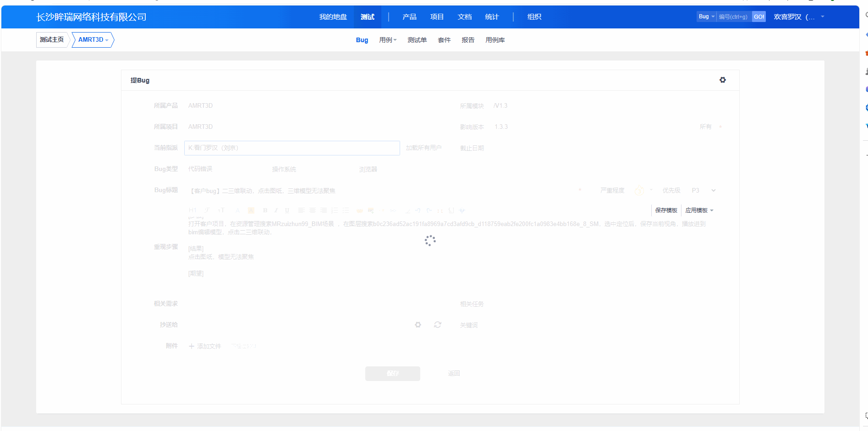Toggle italic in the editor toolbar
The width and height of the screenshot is (868, 431).
point(276,210)
